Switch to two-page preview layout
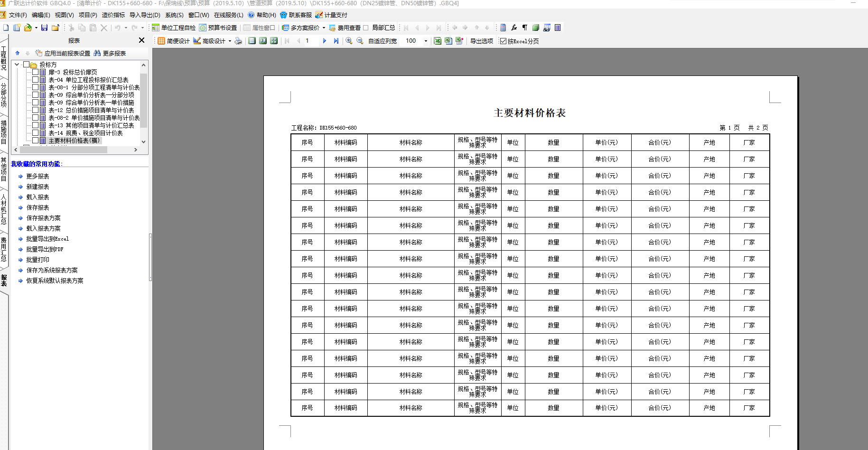Screen dimensions: 868x450 pos(263,41)
